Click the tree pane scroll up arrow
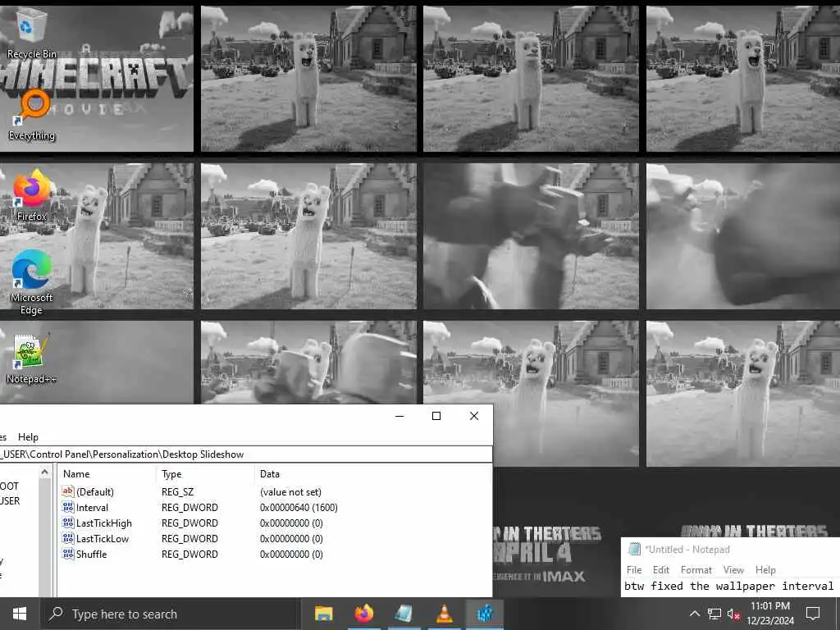Screen dimensions: 840x630 (45, 472)
